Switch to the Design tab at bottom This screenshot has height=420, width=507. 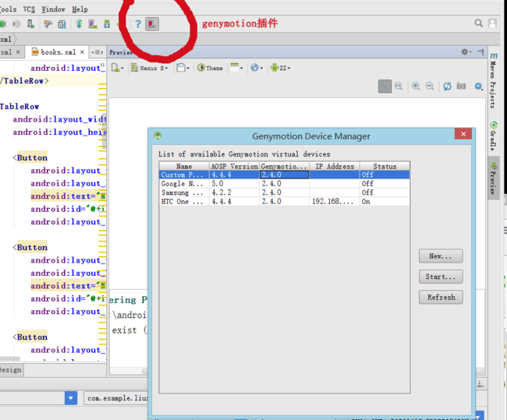(x=11, y=369)
